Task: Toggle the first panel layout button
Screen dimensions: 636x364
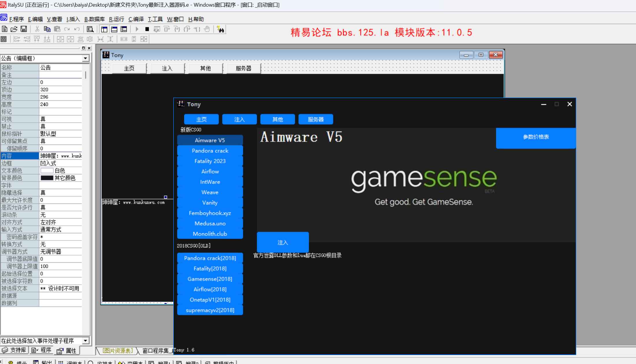Action: [x=104, y=29]
